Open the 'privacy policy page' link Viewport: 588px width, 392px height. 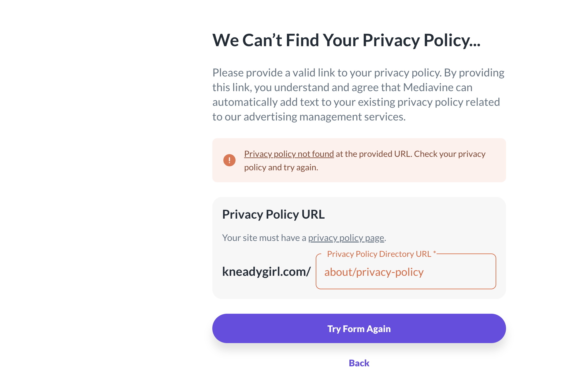[346, 238]
